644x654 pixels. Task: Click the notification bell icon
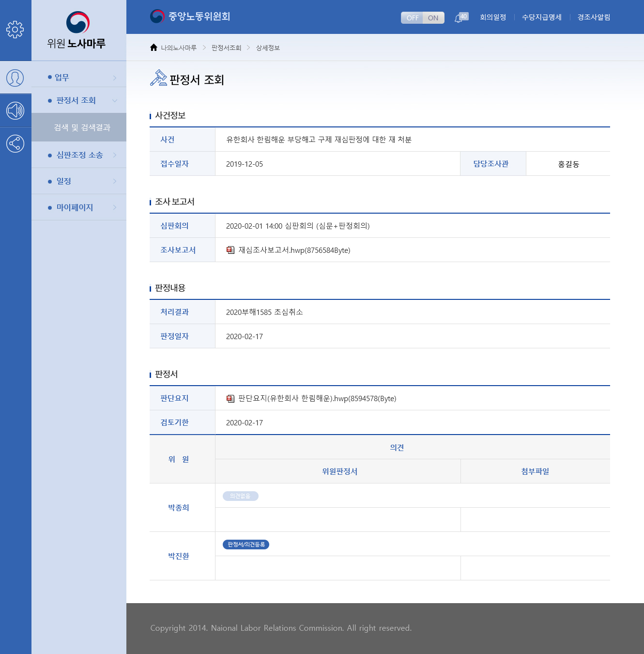click(x=458, y=18)
